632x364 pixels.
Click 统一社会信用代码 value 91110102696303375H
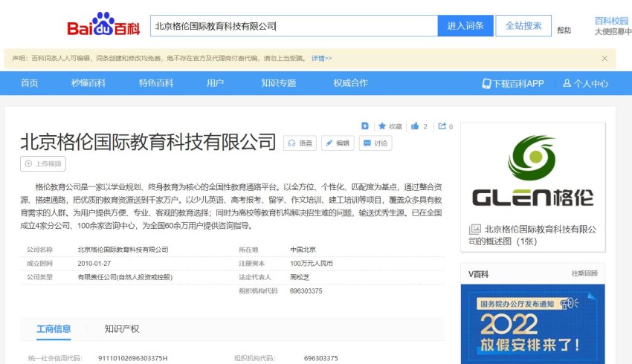tap(132, 358)
